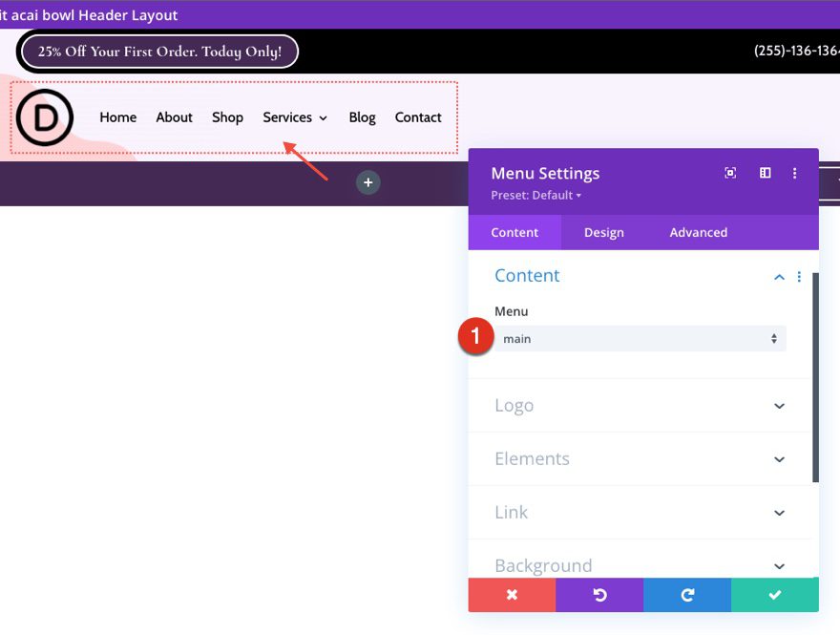Collapse the Content section
The image size is (840, 635).
pyautogui.click(x=778, y=276)
